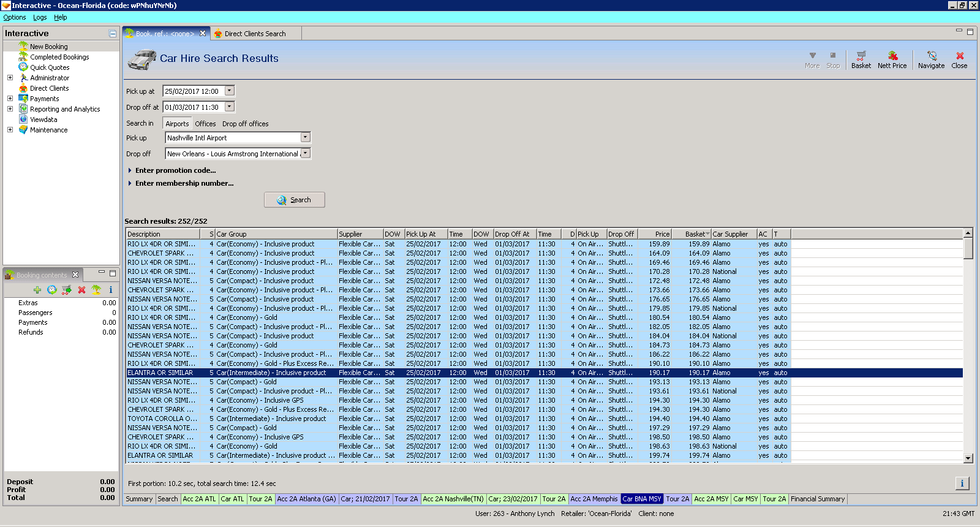
Task: Click green plus icon in Booking contents
Action: 37,290
